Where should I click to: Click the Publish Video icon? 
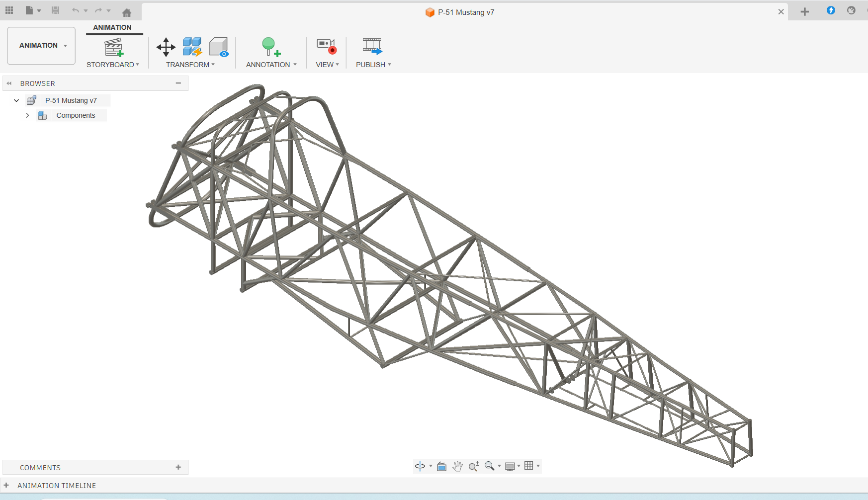coord(372,46)
